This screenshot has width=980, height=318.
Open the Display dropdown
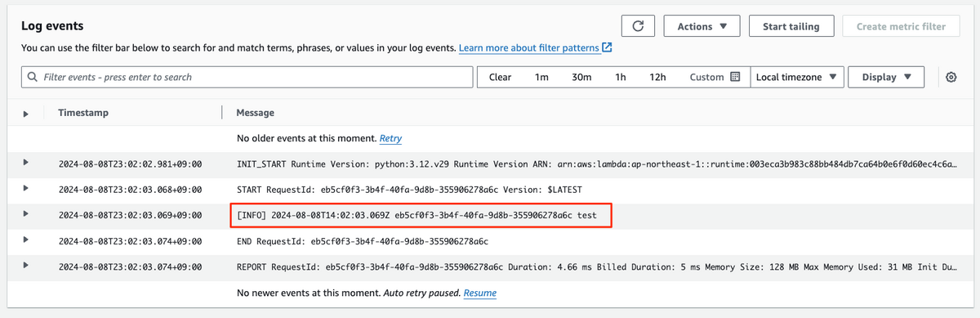[886, 77]
